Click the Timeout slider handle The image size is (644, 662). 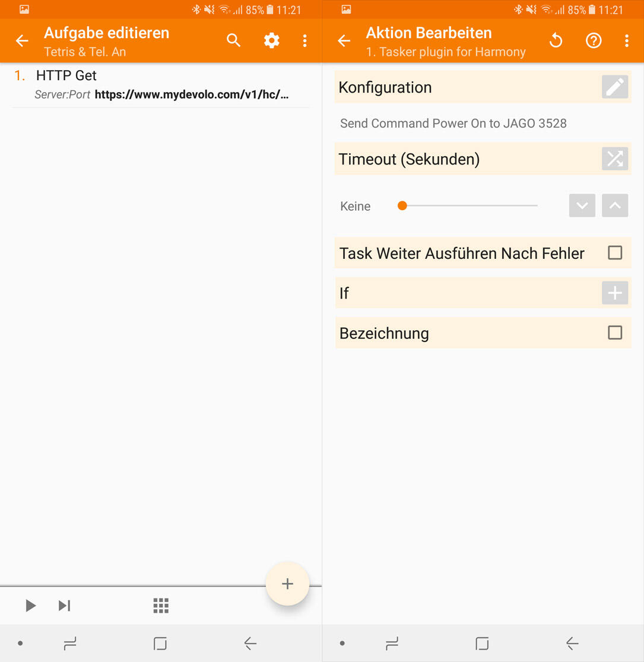pyautogui.click(x=402, y=206)
